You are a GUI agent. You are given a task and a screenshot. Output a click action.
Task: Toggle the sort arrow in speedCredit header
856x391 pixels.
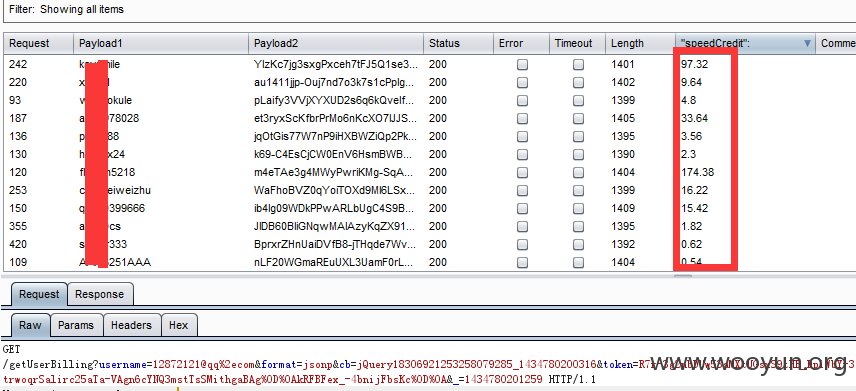807,44
